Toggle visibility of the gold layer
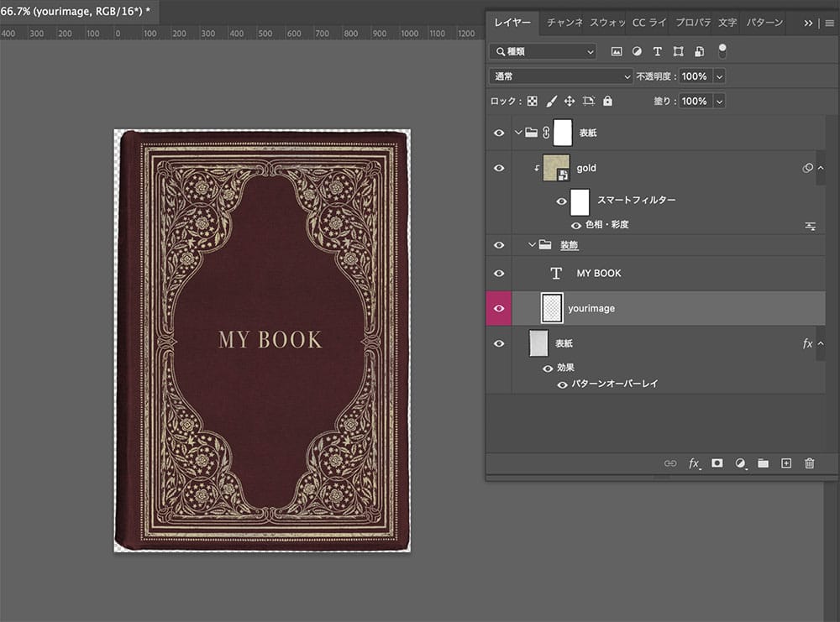Viewport: 840px width, 622px height. point(499,168)
